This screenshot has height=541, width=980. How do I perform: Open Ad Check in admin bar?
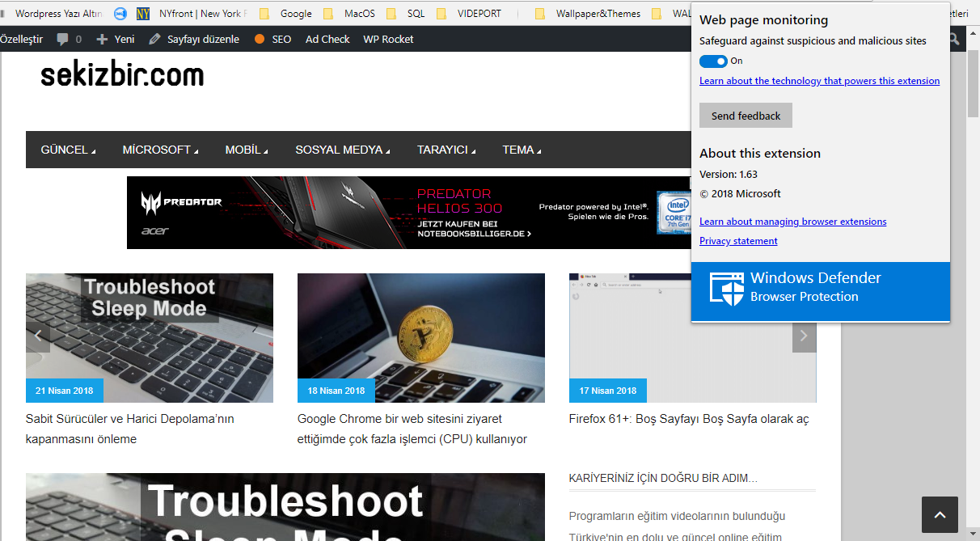327,39
